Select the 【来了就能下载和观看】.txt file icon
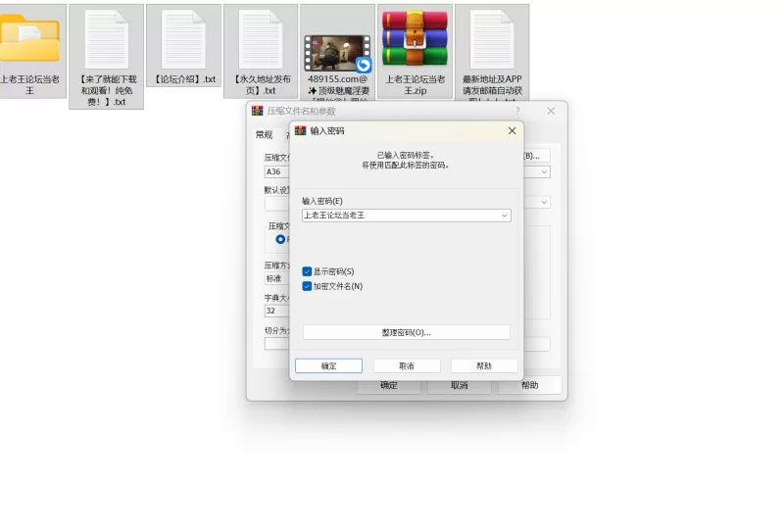The width and height of the screenshot is (784, 532). pyautogui.click(x=107, y=39)
